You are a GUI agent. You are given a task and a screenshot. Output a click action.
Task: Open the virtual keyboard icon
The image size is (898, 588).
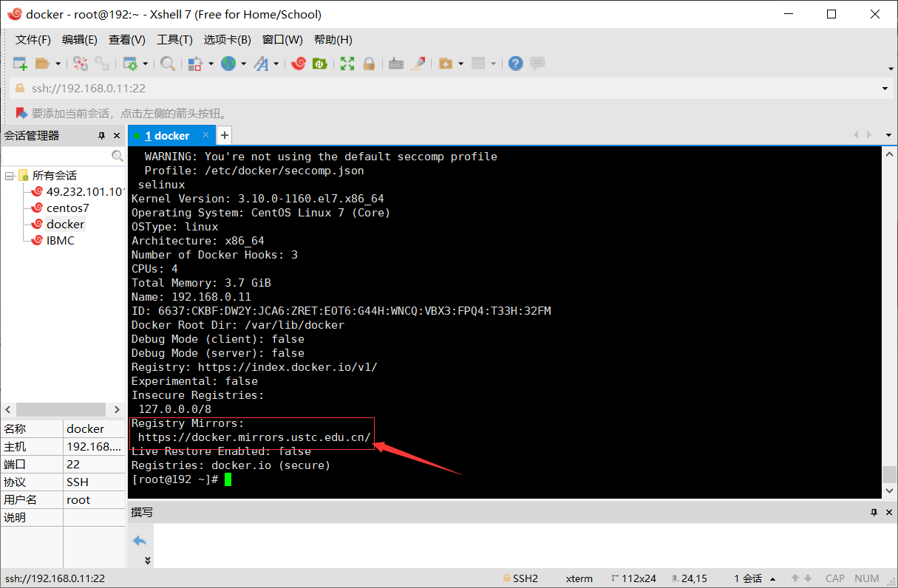click(396, 64)
